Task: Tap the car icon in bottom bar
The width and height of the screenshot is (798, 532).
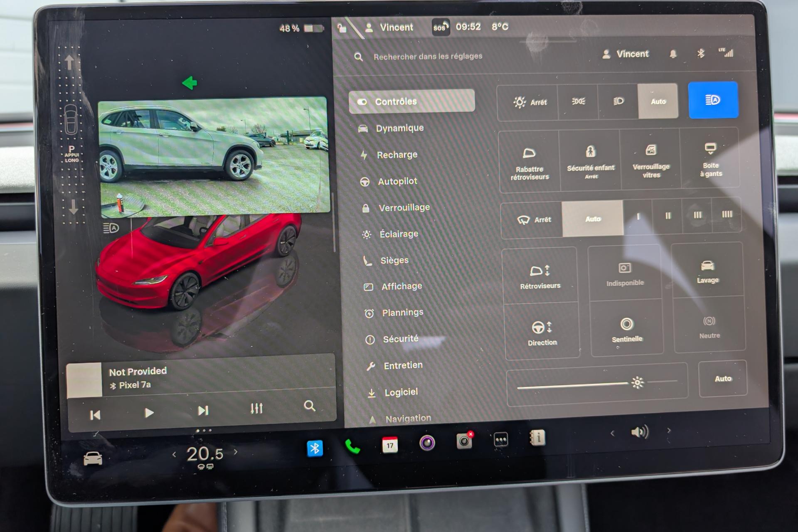Action: coord(93,459)
